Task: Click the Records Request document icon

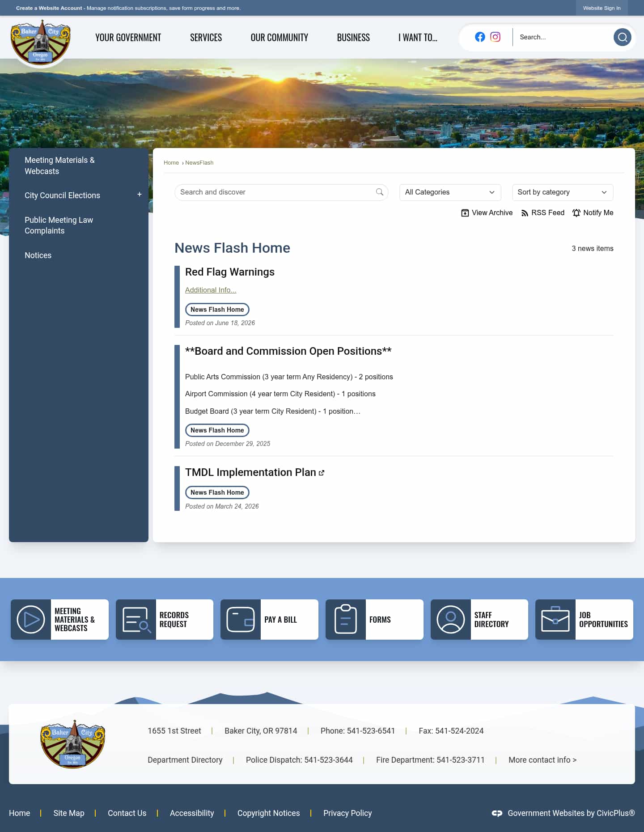Action: pos(136,620)
